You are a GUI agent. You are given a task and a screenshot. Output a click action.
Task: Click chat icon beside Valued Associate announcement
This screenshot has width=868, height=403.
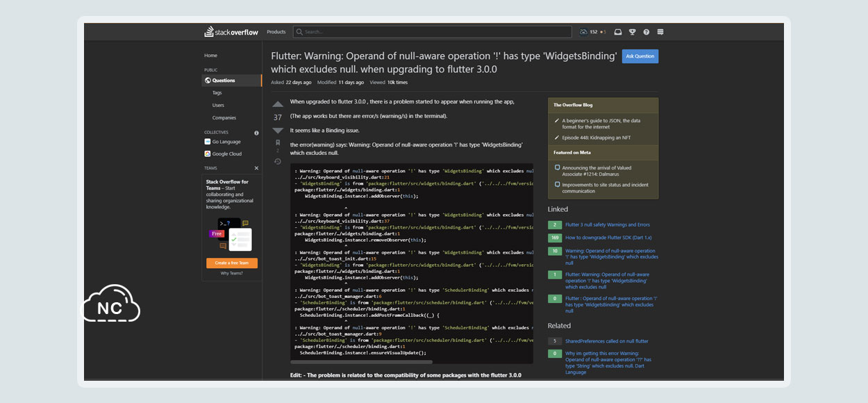click(x=557, y=167)
